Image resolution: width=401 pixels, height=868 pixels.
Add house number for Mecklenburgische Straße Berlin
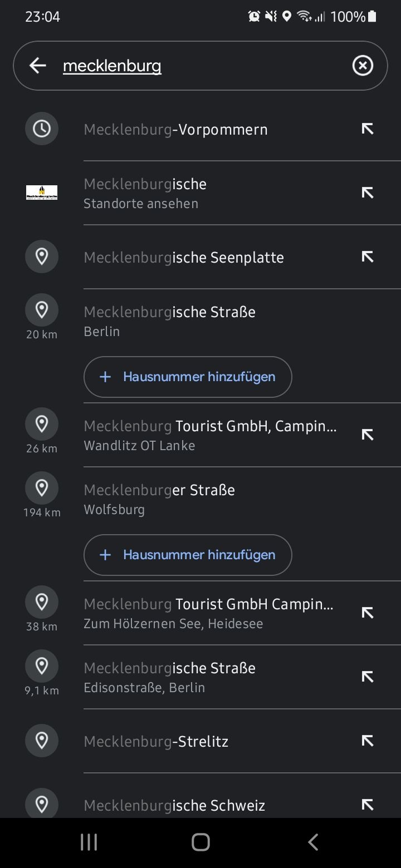(188, 377)
